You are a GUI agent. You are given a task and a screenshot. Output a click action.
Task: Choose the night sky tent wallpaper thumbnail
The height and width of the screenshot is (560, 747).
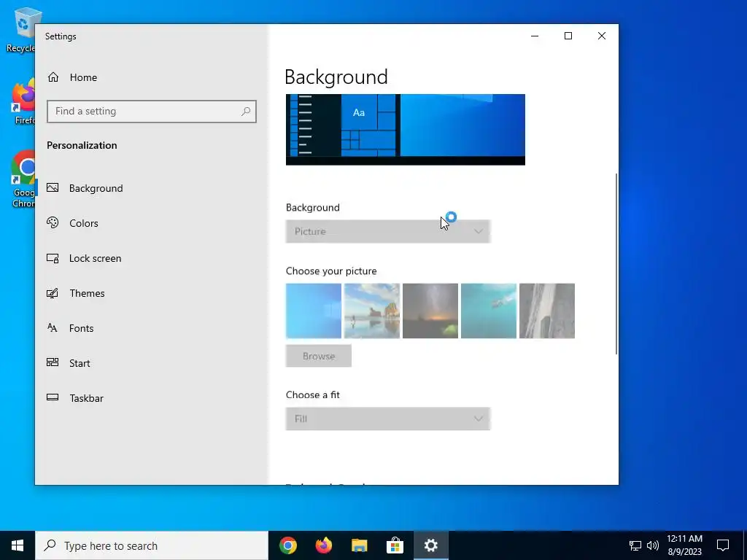click(430, 311)
